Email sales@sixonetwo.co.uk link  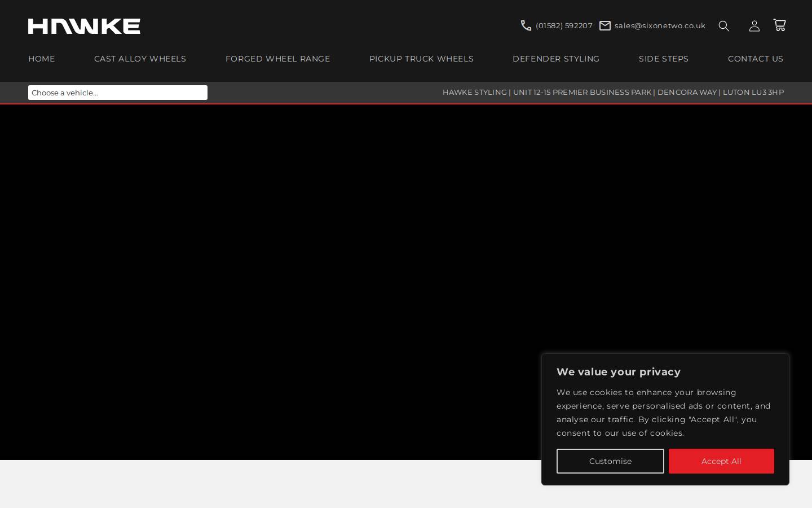(660, 25)
